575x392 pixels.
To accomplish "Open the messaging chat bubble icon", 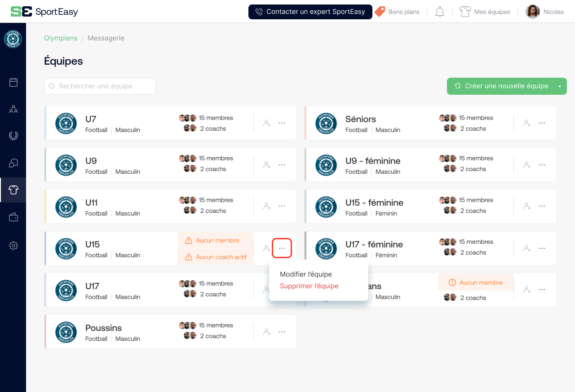I will tap(13, 163).
